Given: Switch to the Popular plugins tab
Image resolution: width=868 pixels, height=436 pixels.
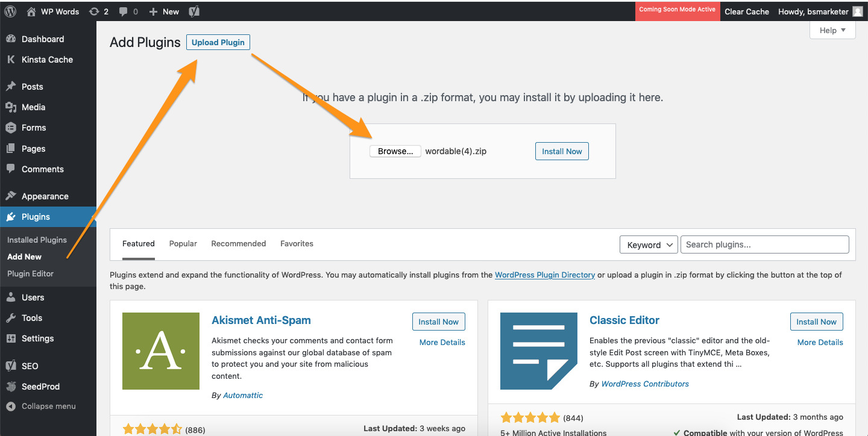Looking at the screenshot, I should 183,244.
